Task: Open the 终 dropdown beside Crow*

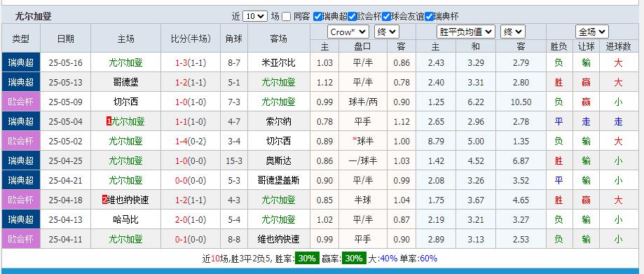Action: [387, 32]
